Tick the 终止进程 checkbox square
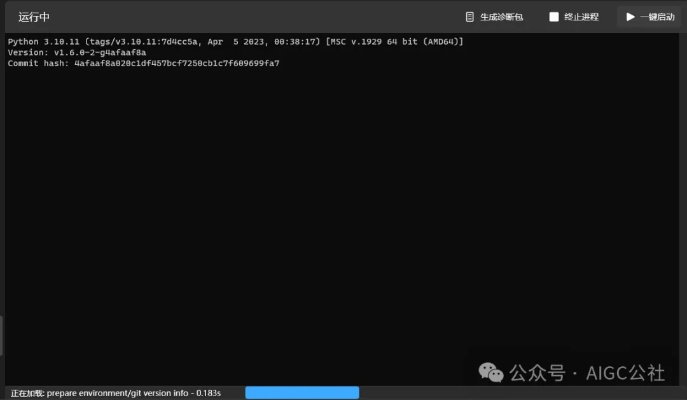Image resolution: width=687 pixels, height=400 pixels. pos(554,17)
